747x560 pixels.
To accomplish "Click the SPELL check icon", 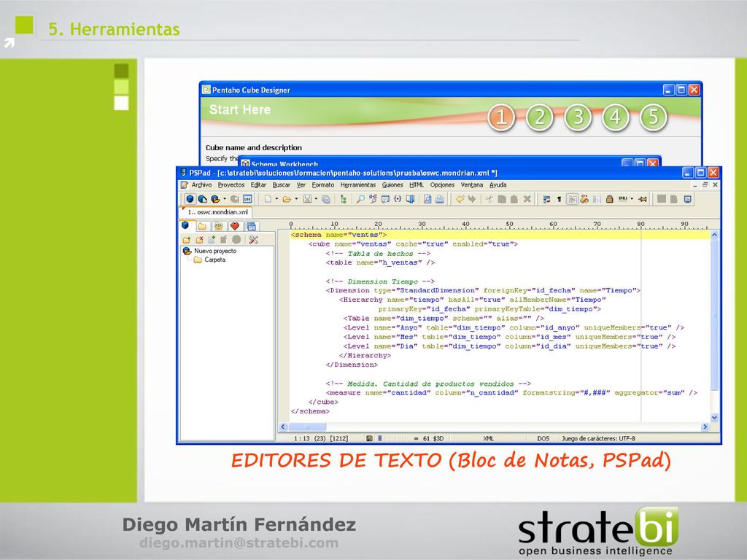I will pyautogui.click(x=623, y=198).
